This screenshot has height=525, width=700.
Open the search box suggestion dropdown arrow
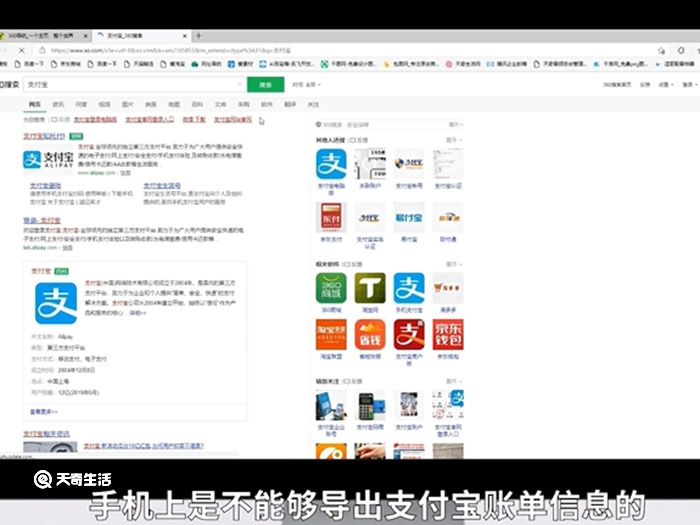coord(239,84)
